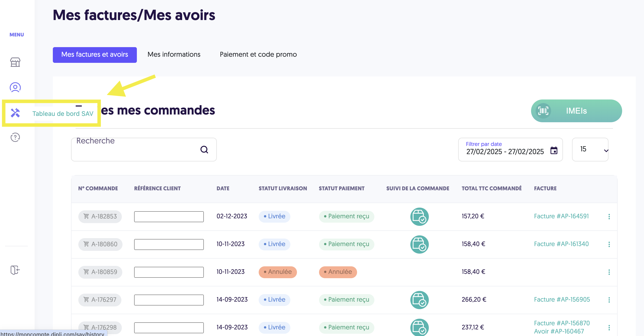Track order A-176297 via package icon

419,300
